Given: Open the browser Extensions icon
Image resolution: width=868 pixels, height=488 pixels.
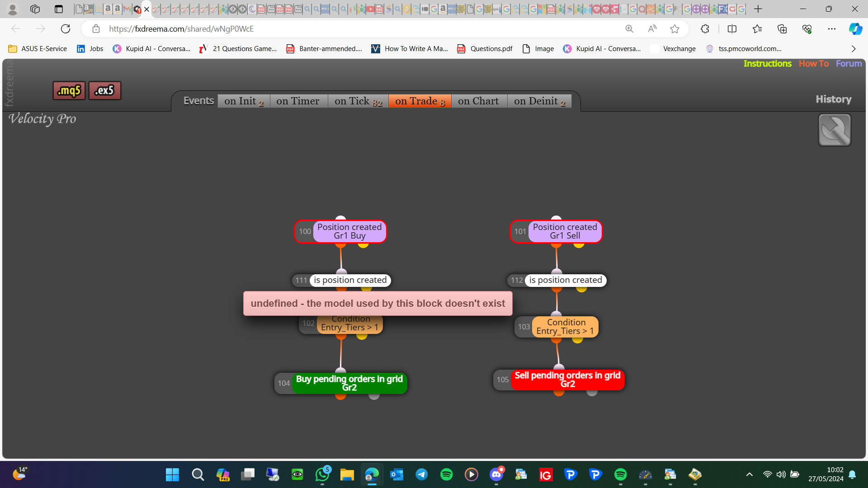Looking at the screenshot, I should click(705, 29).
